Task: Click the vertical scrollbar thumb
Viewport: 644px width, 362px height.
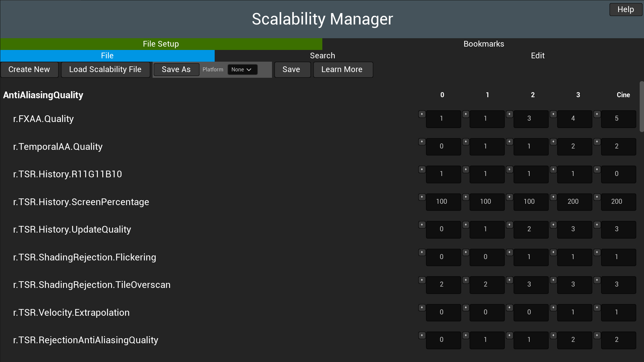Action: pyautogui.click(x=642, y=107)
